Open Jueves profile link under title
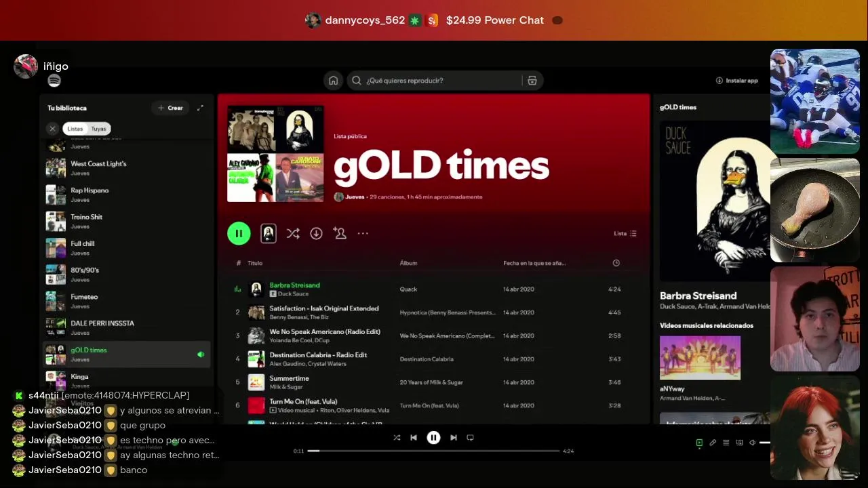 click(x=355, y=197)
